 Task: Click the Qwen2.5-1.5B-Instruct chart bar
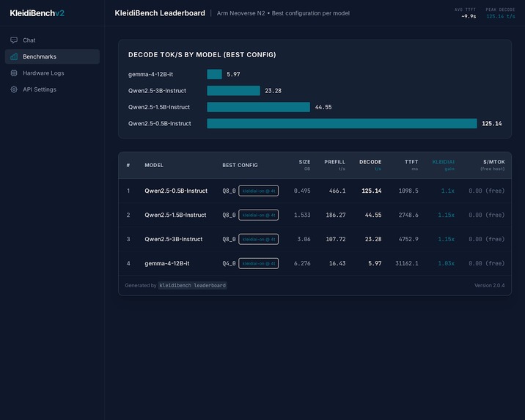coord(259,107)
